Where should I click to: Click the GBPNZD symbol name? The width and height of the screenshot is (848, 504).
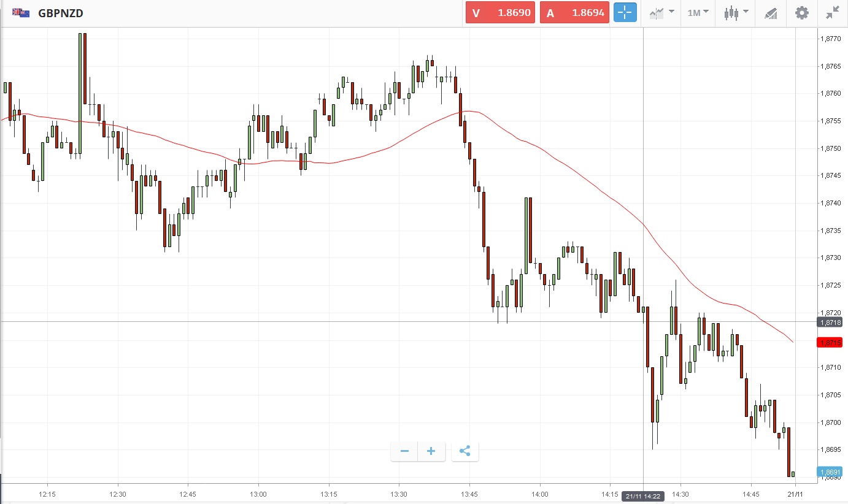pyautogui.click(x=61, y=13)
